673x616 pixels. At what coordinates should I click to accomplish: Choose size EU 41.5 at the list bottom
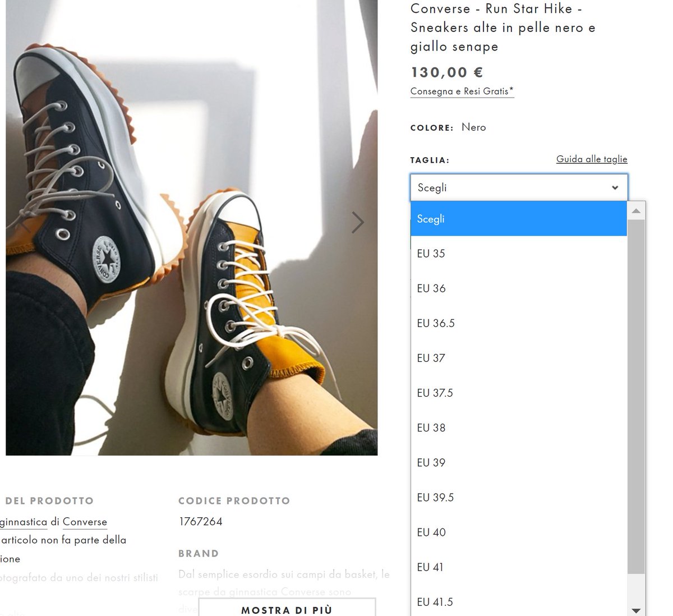pyautogui.click(x=435, y=601)
